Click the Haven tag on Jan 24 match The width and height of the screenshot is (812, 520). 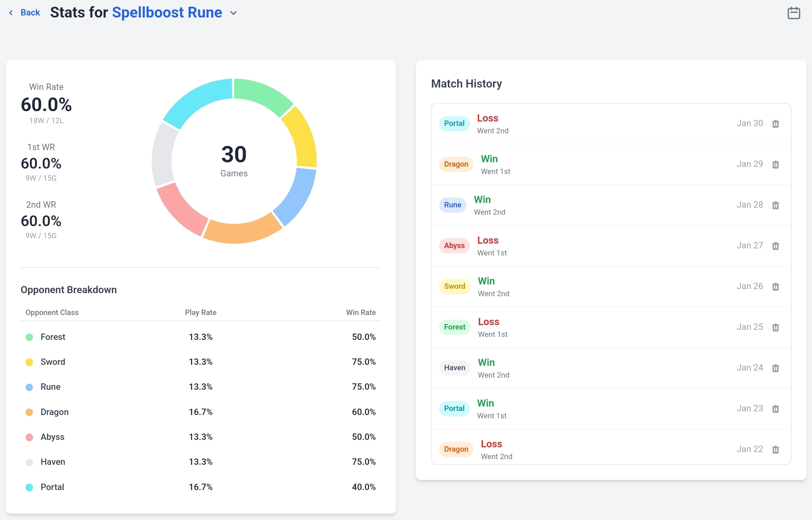[454, 368]
